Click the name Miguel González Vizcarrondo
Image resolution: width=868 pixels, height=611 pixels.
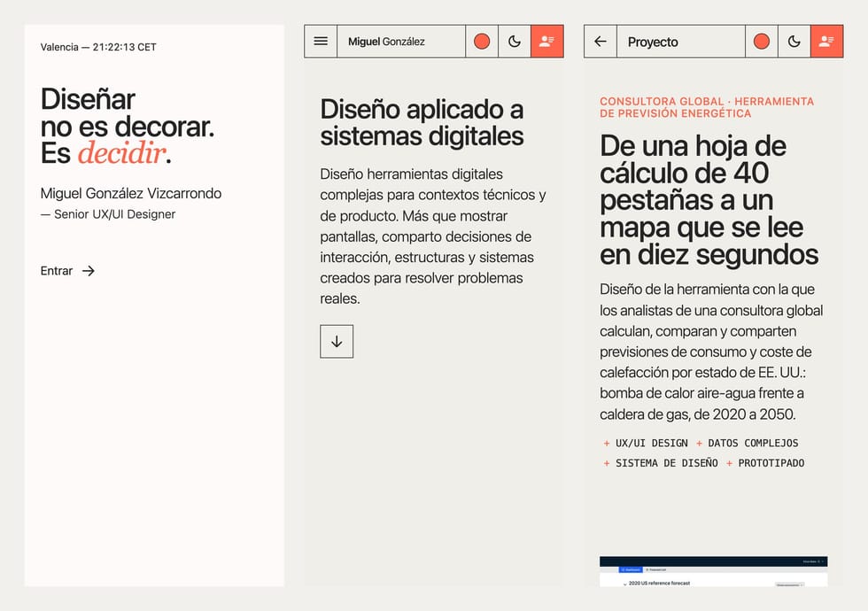[x=131, y=193]
